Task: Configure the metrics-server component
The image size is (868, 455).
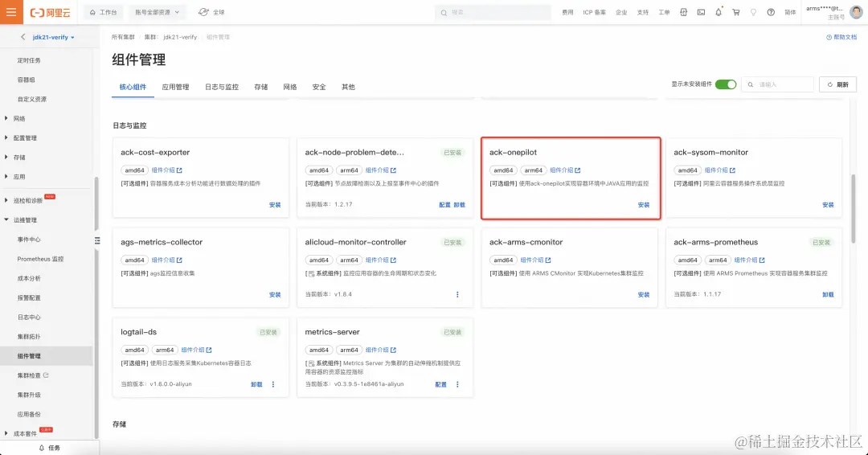Action: click(440, 384)
